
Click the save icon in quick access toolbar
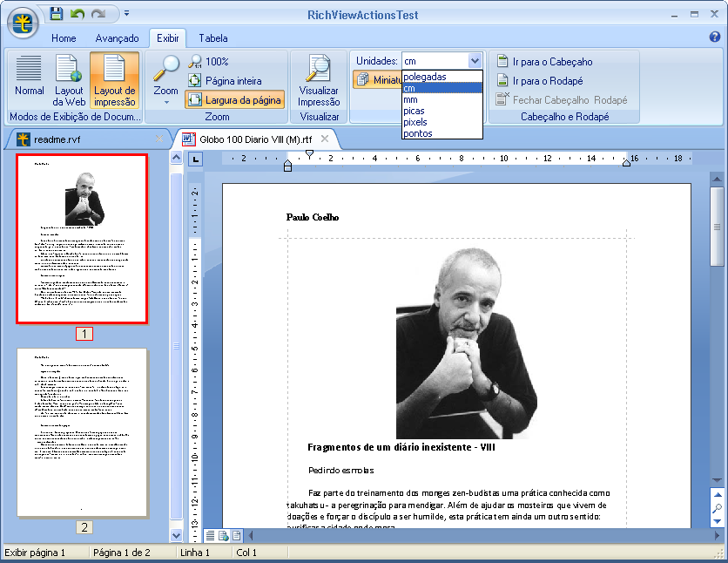57,13
